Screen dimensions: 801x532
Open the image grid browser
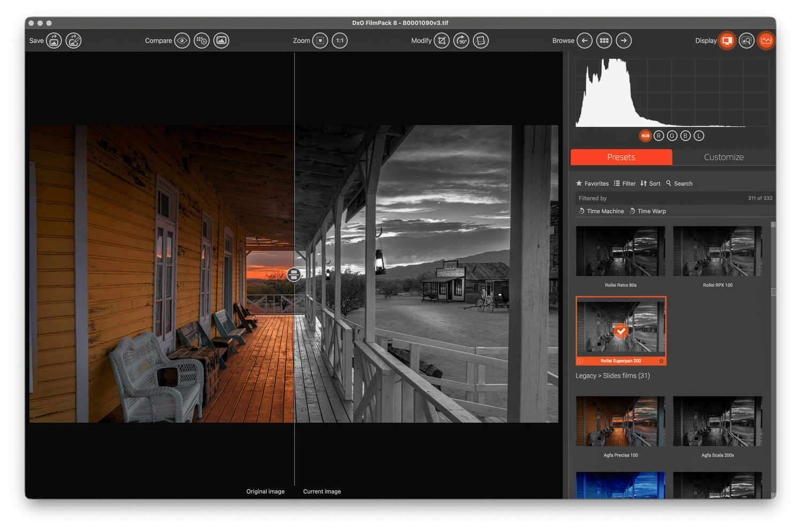pos(604,41)
